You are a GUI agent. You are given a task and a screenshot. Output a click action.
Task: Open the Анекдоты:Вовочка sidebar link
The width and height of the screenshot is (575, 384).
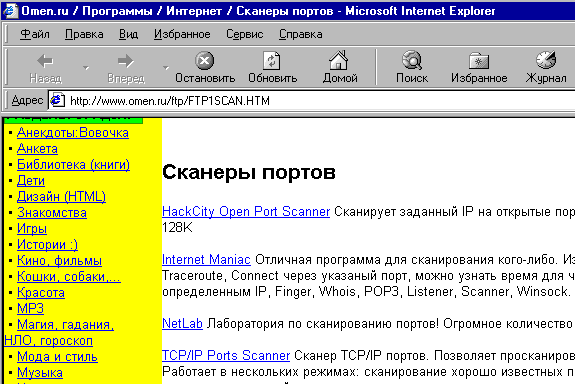pos(73,132)
